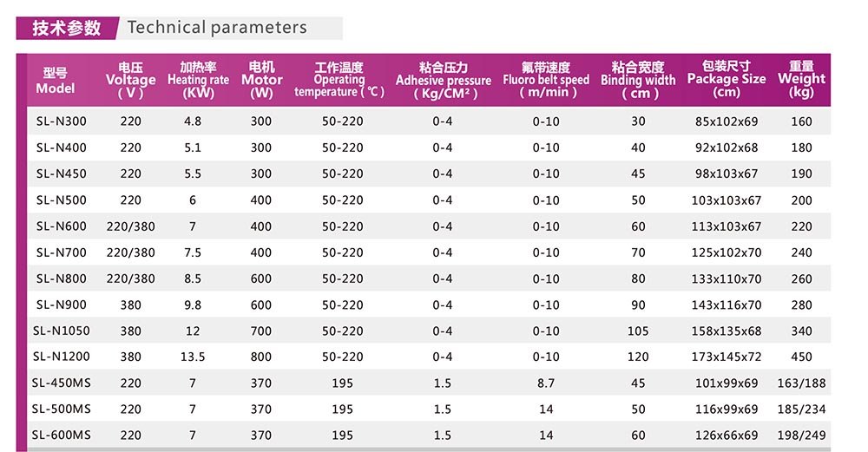
Task: Select the Weight (kg) column header
Action: point(801,81)
